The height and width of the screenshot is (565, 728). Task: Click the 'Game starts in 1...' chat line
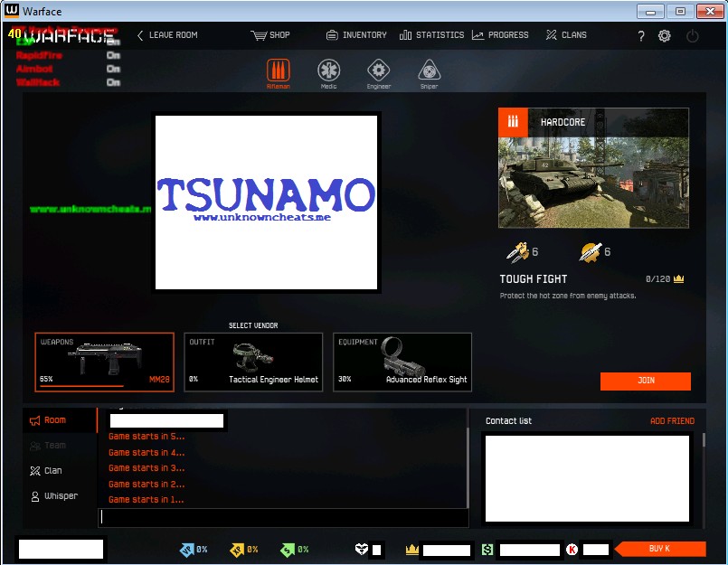(x=147, y=500)
